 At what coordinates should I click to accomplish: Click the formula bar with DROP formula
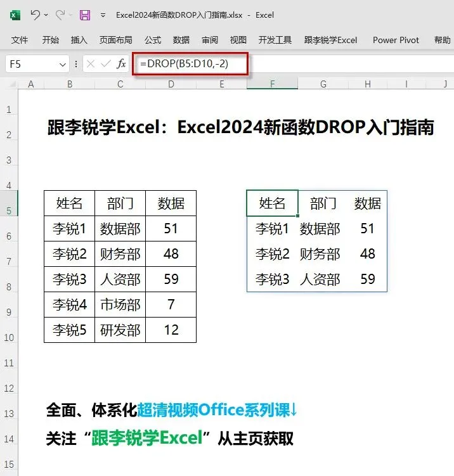tap(293, 64)
